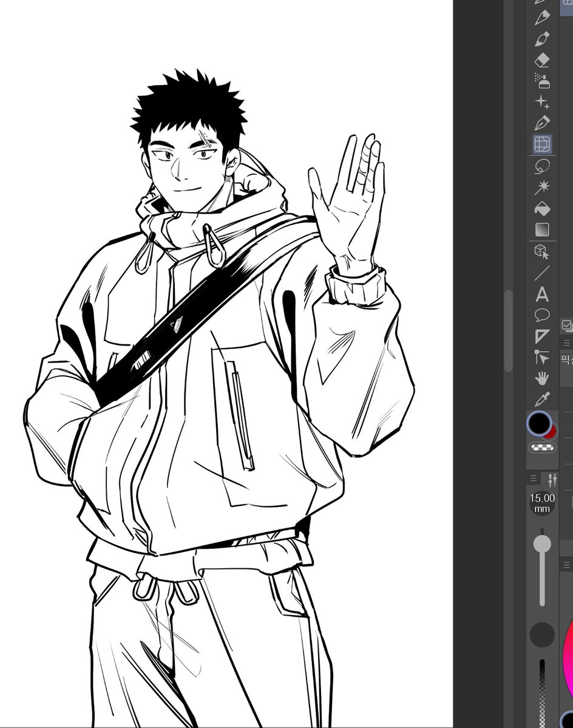
Task: Click the brush opacity checkered slider
Action: pos(543,693)
